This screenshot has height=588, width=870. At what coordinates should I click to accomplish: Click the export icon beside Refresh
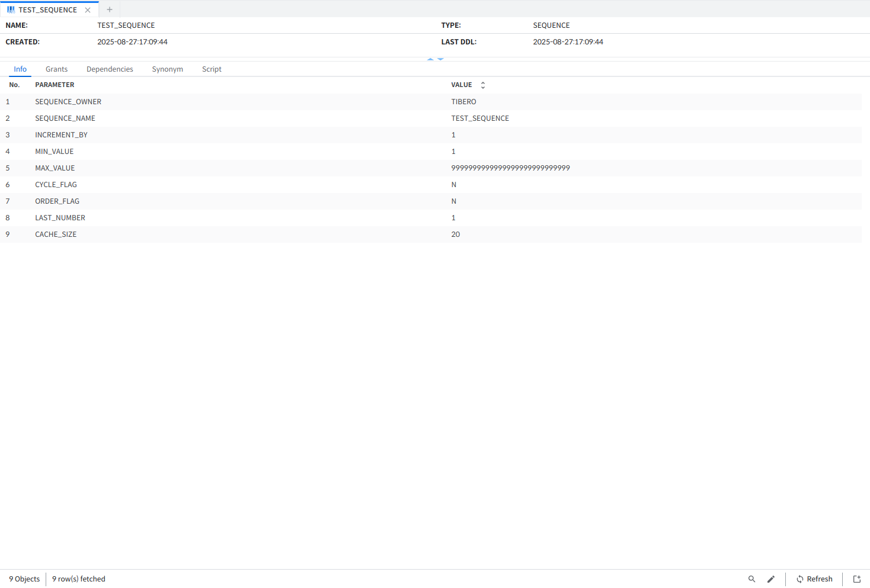pyautogui.click(x=857, y=579)
